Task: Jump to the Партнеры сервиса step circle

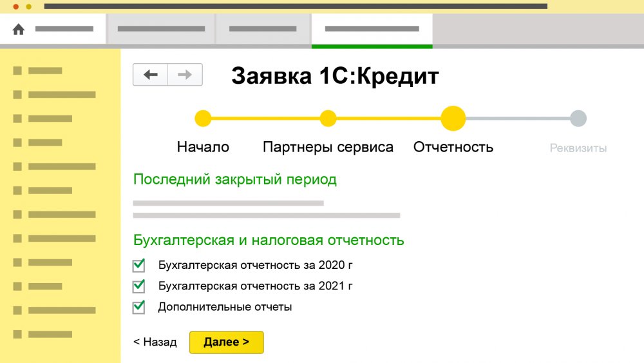Action: (328, 119)
